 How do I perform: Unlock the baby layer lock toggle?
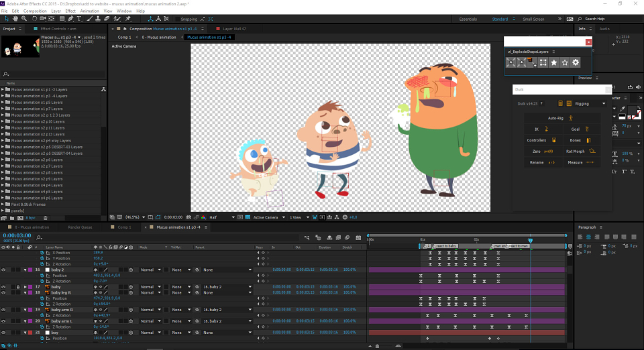pos(17,287)
